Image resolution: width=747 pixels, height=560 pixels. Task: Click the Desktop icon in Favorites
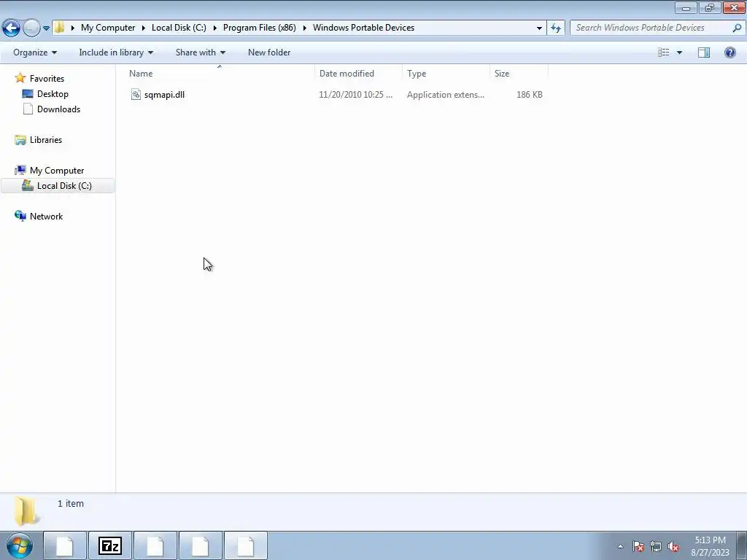click(28, 94)
